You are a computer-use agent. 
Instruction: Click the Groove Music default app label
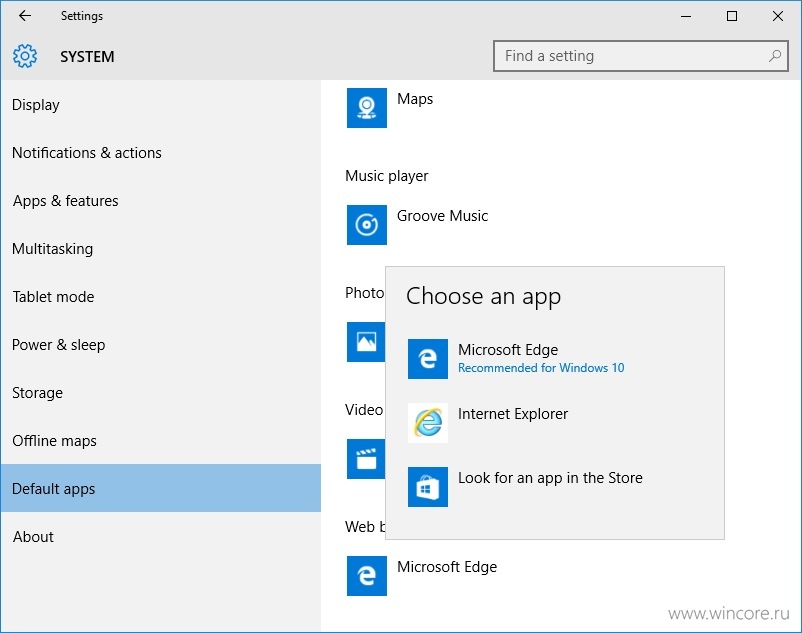[442, 216]
